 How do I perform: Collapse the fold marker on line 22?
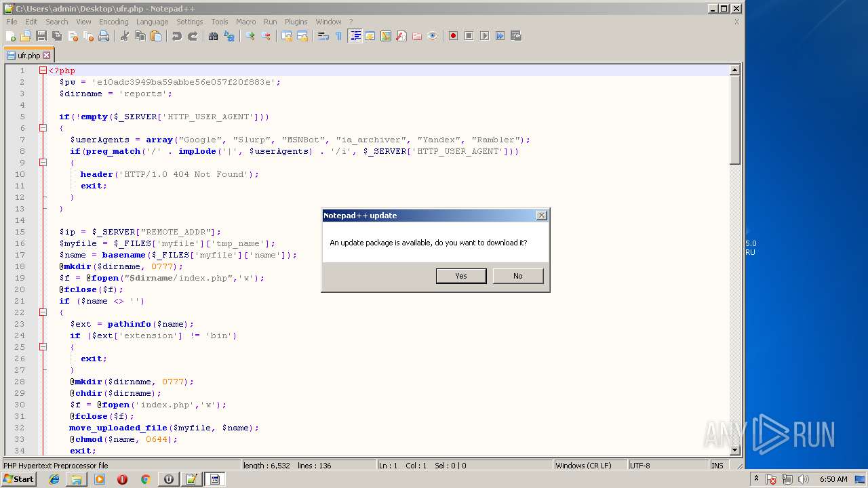click(x=43, y=312)
